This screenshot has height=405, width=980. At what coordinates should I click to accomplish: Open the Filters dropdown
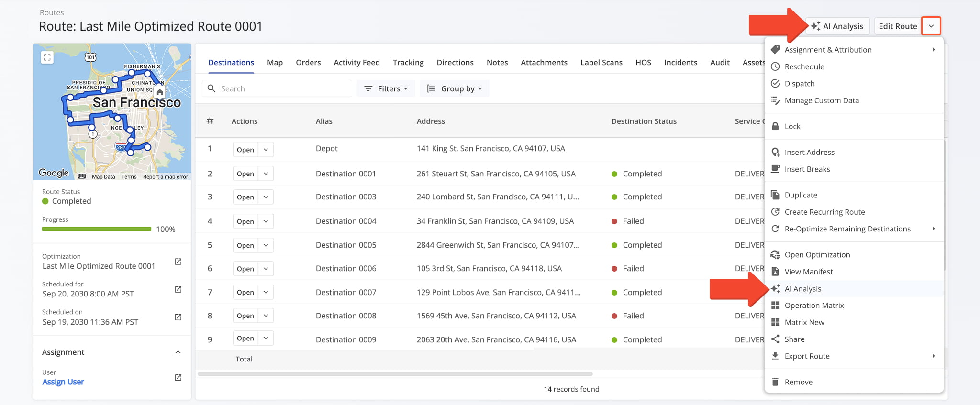coord(386,88)
